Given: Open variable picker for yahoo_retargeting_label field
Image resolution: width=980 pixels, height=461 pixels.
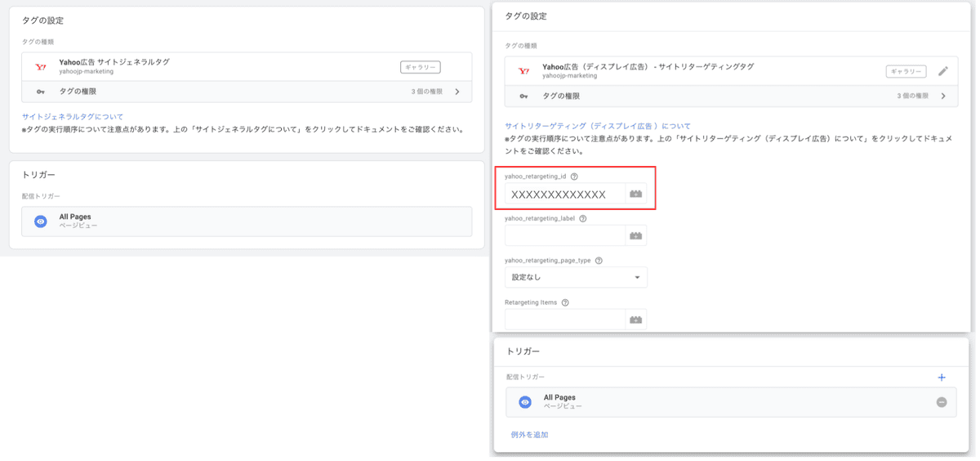Looking at the screenshot, I should pyautogui.click(x=636, y=235).
